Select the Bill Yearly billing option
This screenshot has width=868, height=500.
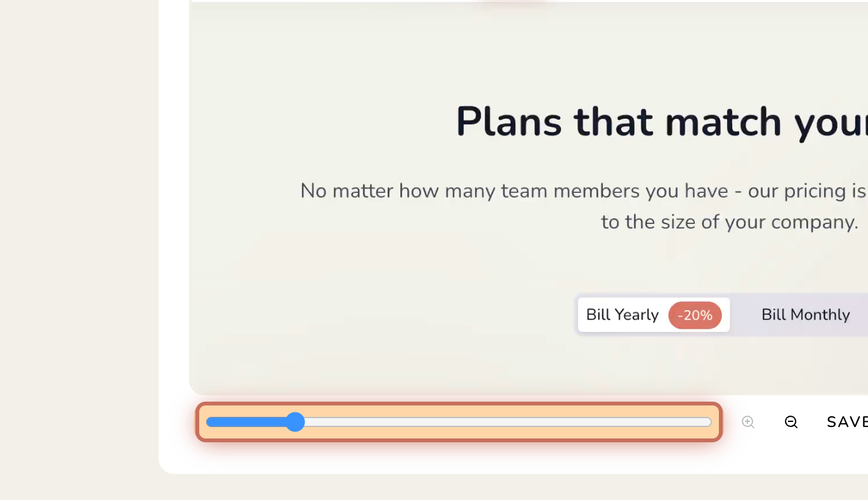654,315
